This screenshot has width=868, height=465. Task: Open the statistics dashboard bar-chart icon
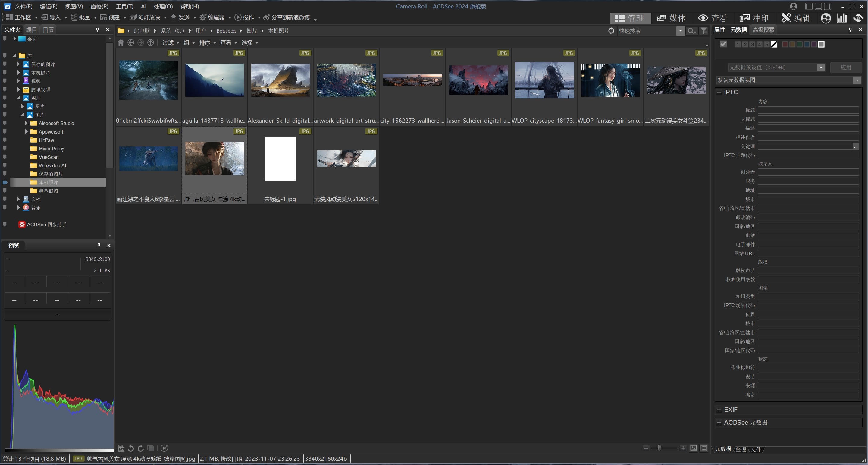842,18
